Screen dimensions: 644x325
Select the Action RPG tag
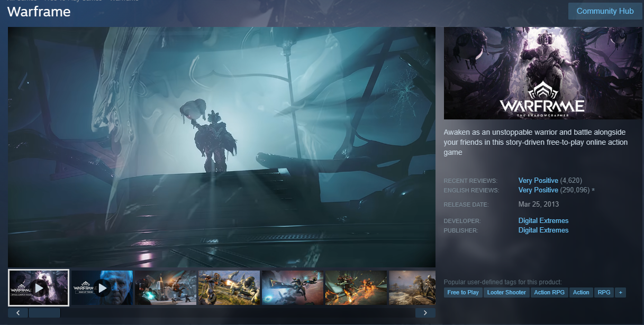click(549, 292)
